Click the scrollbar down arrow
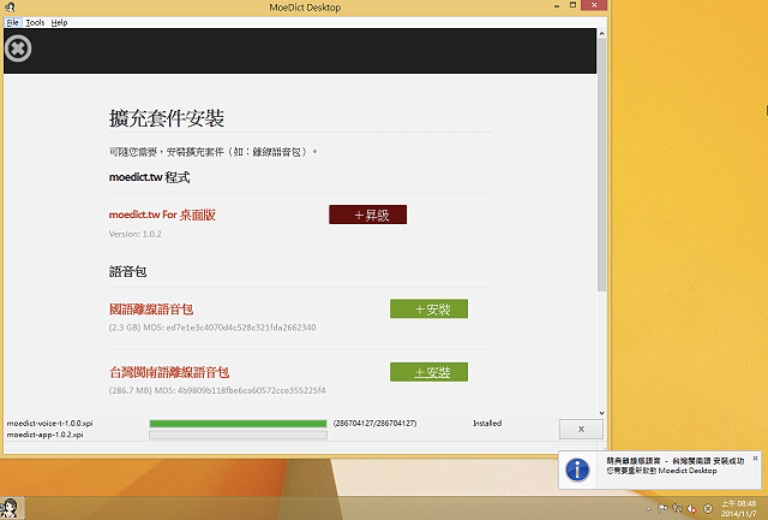Viewport: 768px width, 520px height. point(602,413)
